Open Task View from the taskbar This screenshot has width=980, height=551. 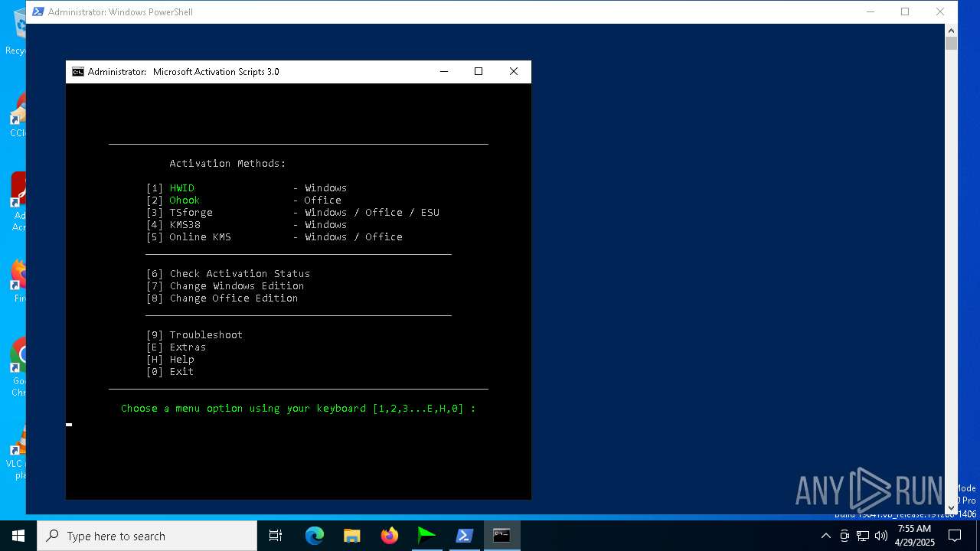(x=276, y=536)
